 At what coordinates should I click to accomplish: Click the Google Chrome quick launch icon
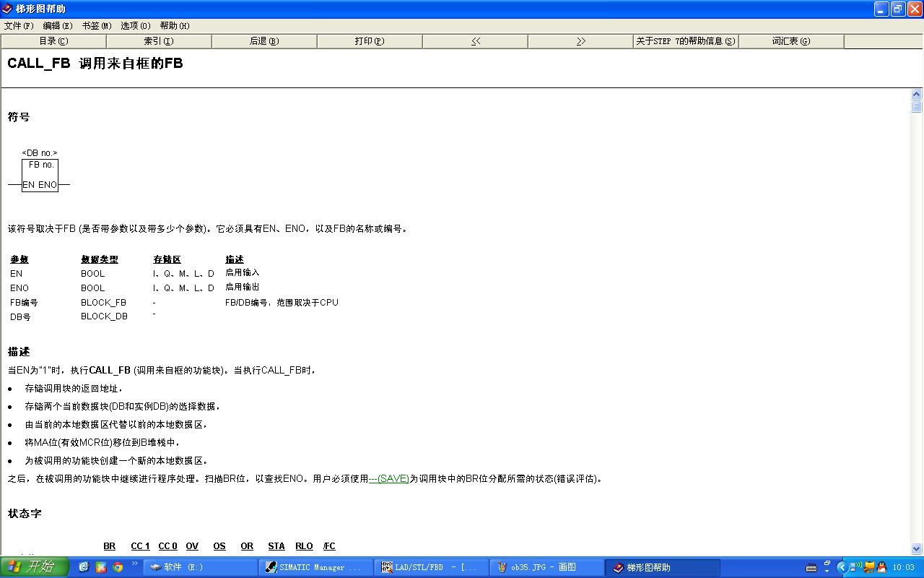118,567
